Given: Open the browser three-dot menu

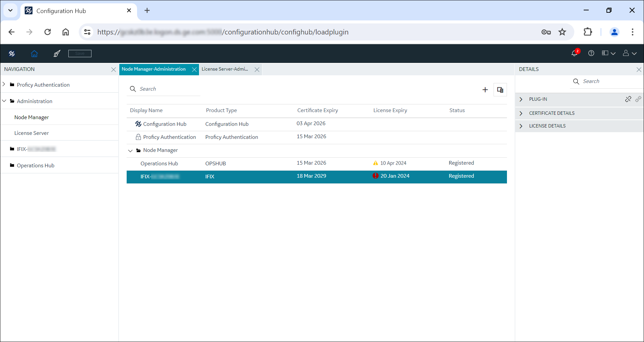Looking at the screenshot, I should click(633, 32).
